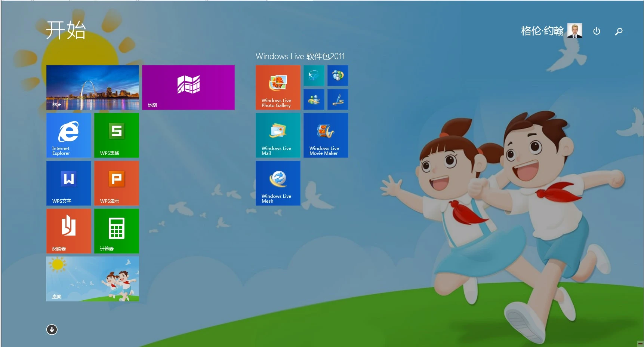Open the Microsoft Silverlight small tile

tap(314, 76)
